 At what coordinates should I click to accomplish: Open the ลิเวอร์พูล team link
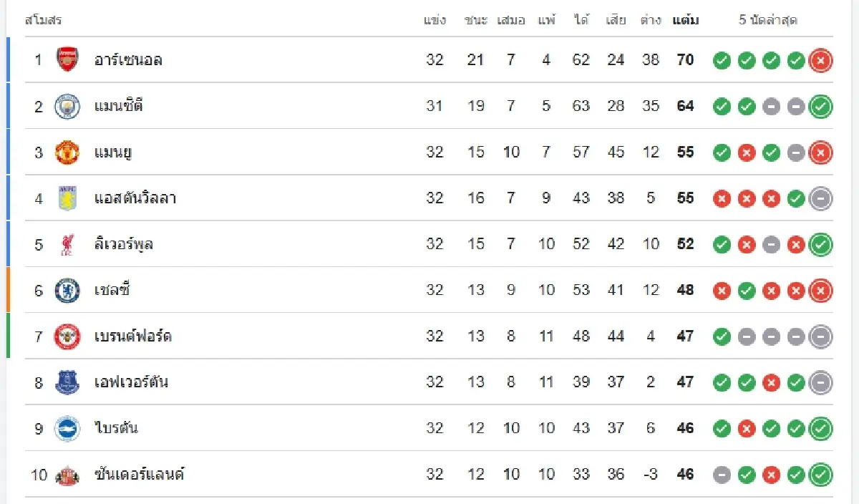[124, 245]
